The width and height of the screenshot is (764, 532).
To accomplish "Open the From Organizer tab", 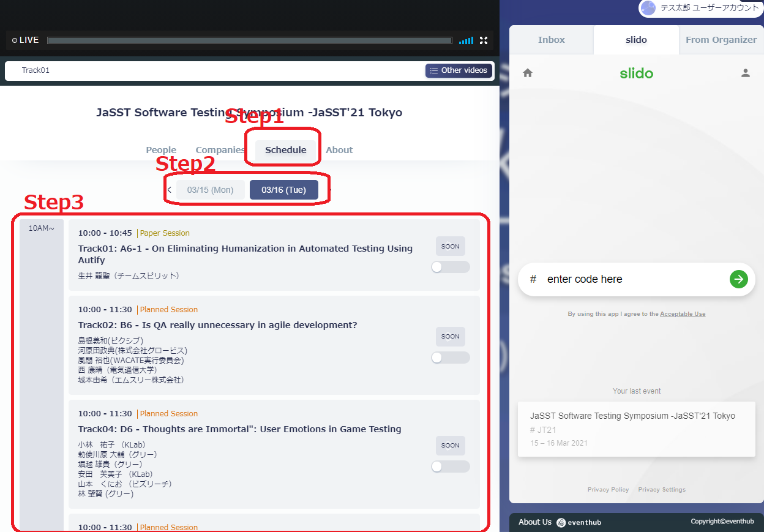I will click(721, 40).
